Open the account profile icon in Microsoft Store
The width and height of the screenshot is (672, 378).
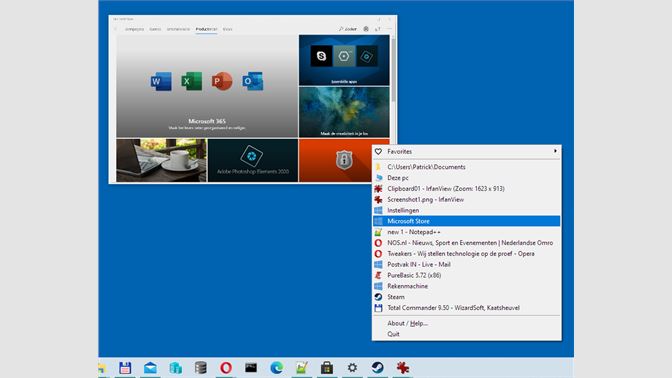[366, 29]
